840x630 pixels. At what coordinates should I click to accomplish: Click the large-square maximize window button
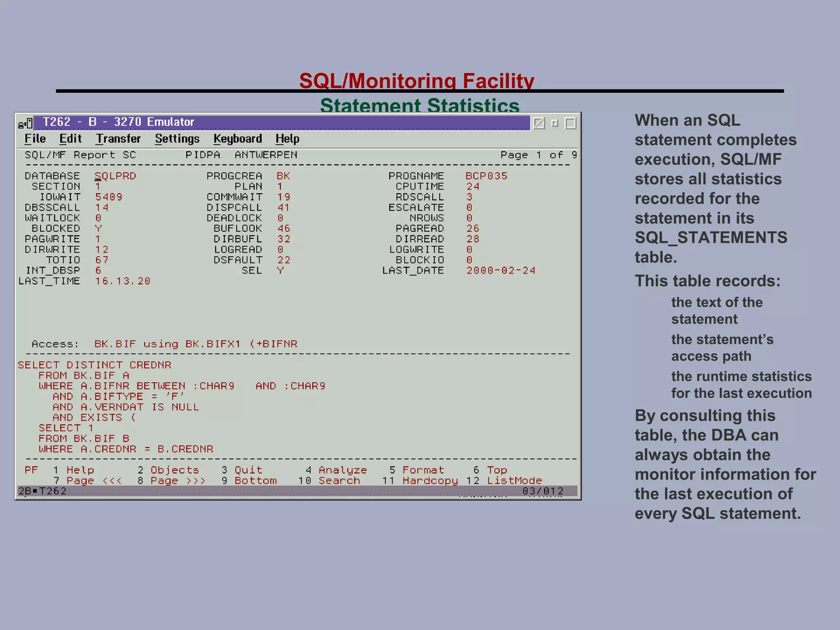click(571, 123)
